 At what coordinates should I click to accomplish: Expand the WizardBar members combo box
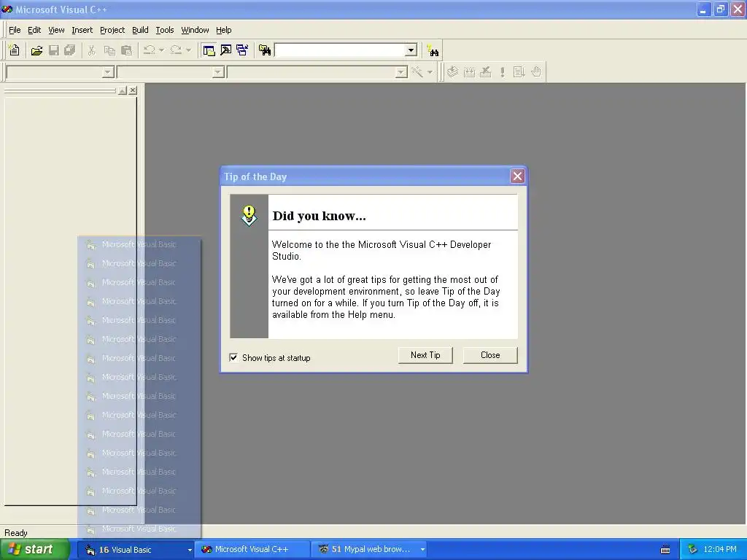(x=402, y=72)
